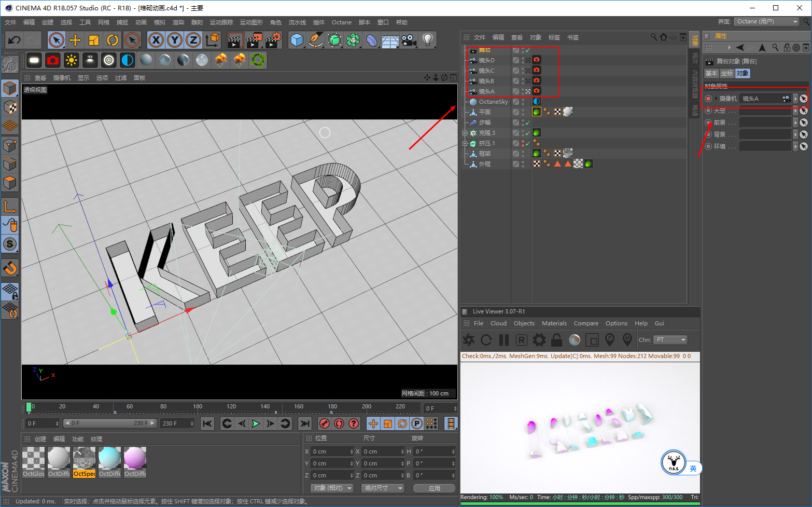Click the Live Viewer settings gear icon
Screen dimensions: 812x507
(539, 340)
